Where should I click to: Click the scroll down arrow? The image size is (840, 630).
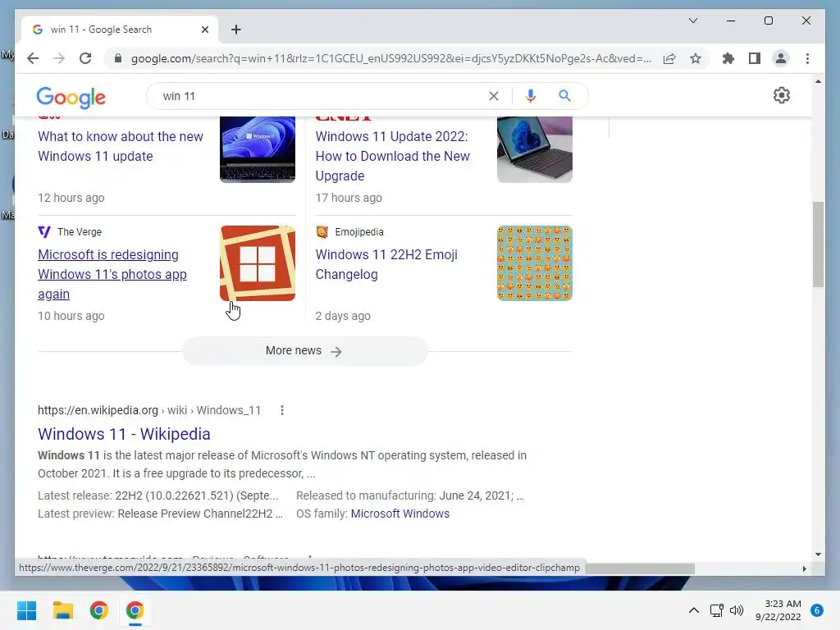click(818, 555)
